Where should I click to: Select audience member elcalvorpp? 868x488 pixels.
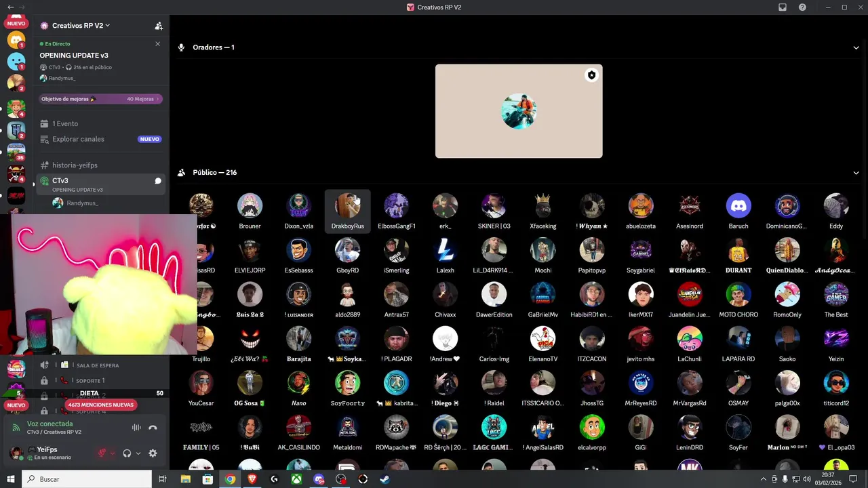(592, 432)
